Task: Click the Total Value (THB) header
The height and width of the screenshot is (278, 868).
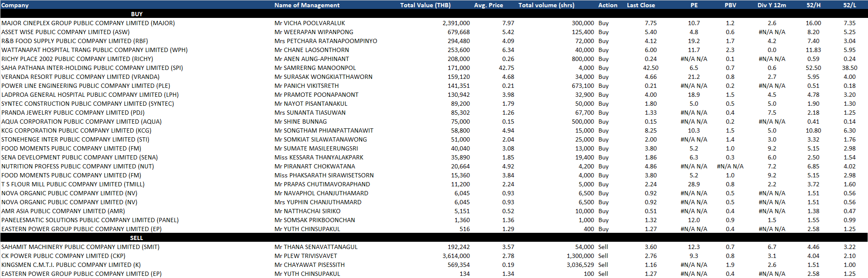Action: point(425,5)
